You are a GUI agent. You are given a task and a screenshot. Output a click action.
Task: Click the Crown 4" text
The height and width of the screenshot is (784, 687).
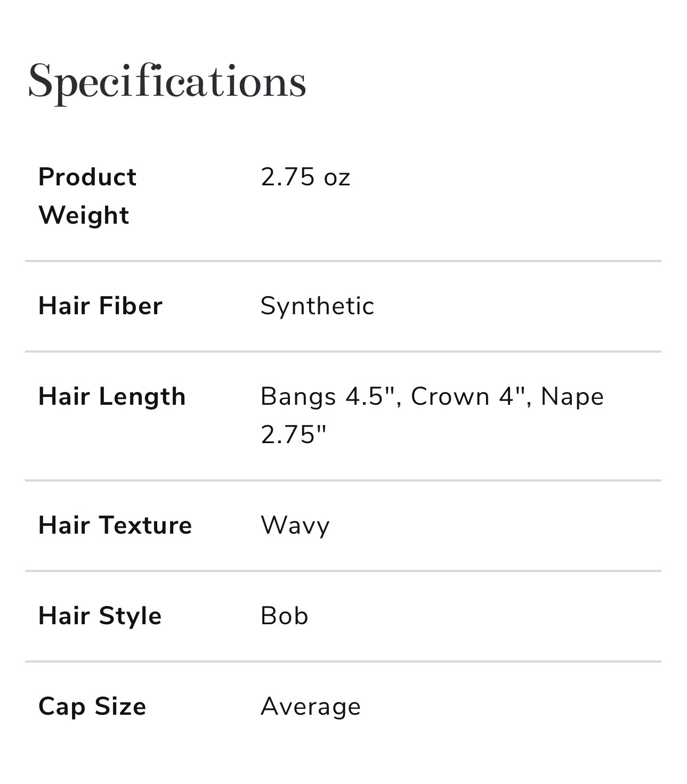[471, 397]
